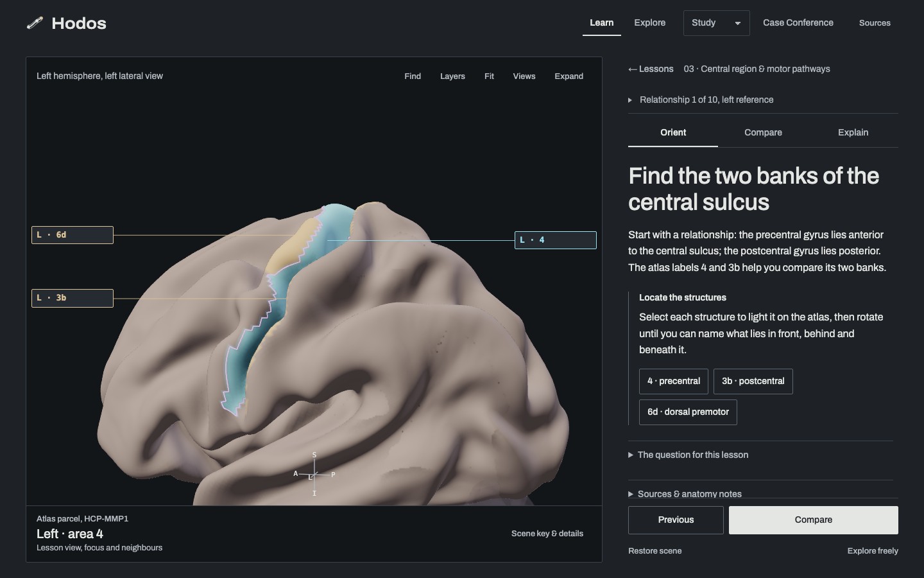This screenshot has height=578, width=924.
Task: Open the Layers control
Action: click(x=452, y=76)
